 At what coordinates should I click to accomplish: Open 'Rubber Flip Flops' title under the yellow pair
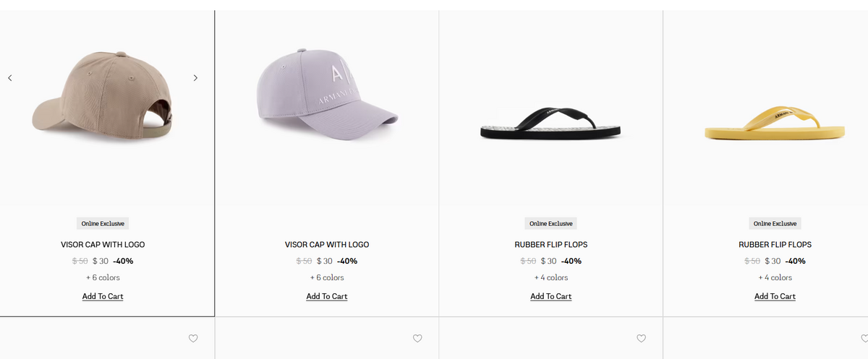tap(775, 245)
